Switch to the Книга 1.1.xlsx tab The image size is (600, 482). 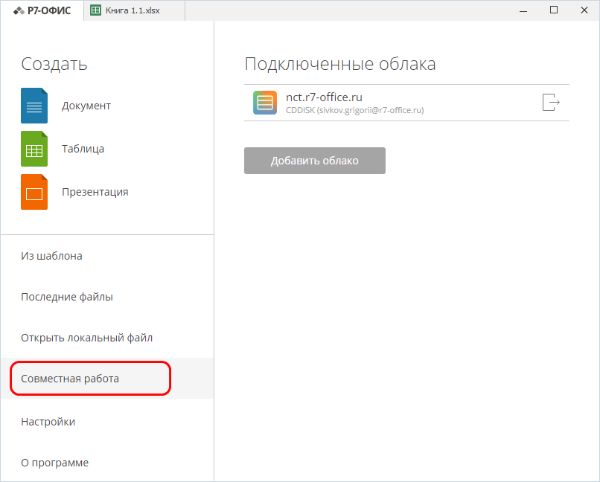pos(134,10)
